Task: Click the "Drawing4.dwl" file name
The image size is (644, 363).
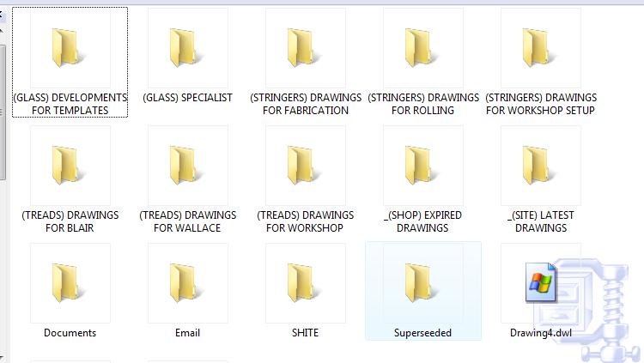Action: pos(541,333)
